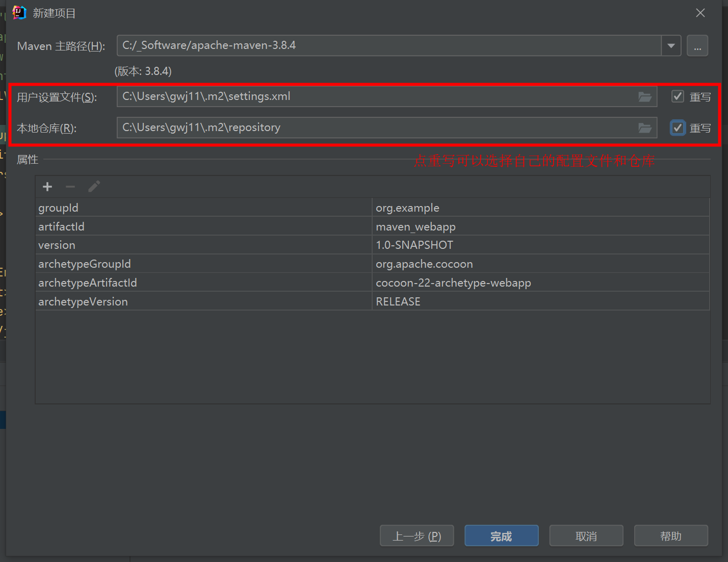Viewport: 728px width, 562px height.
Task: Select the artifactId property row
Action: (372, 226)
